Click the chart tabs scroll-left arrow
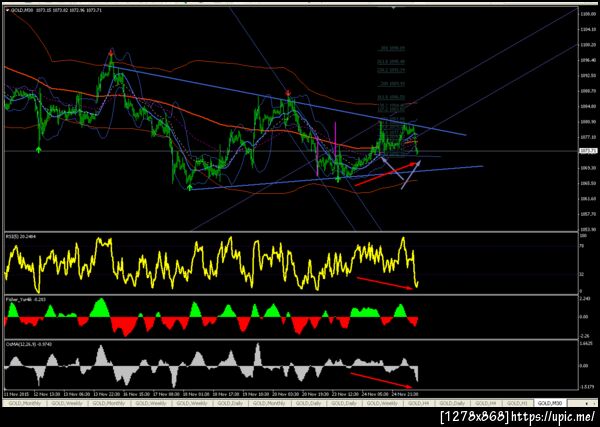The width and height of the screenshot is (600, 427). pyautogui.click(x=587, y=404)
